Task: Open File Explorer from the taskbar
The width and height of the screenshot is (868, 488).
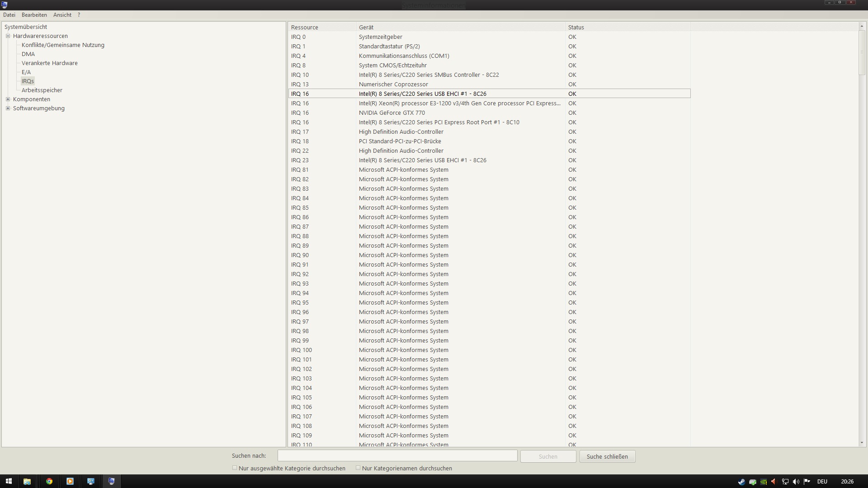Action: point(27,481)
